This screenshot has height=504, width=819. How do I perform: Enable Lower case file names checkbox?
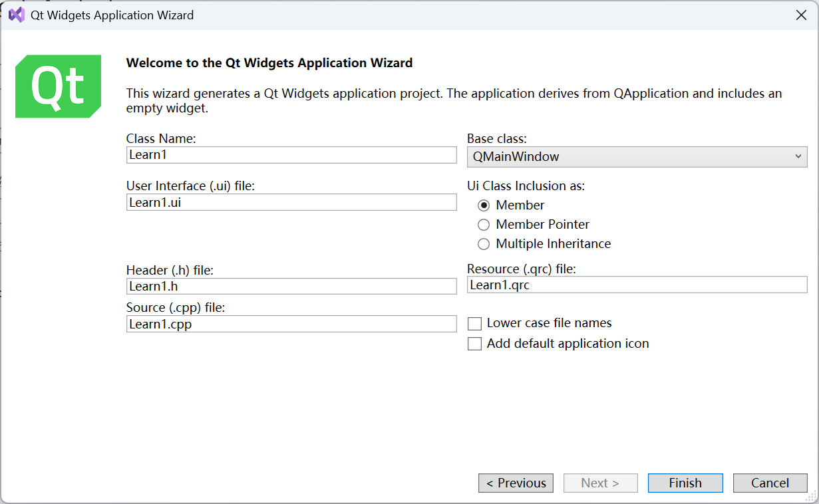point(474,324)
